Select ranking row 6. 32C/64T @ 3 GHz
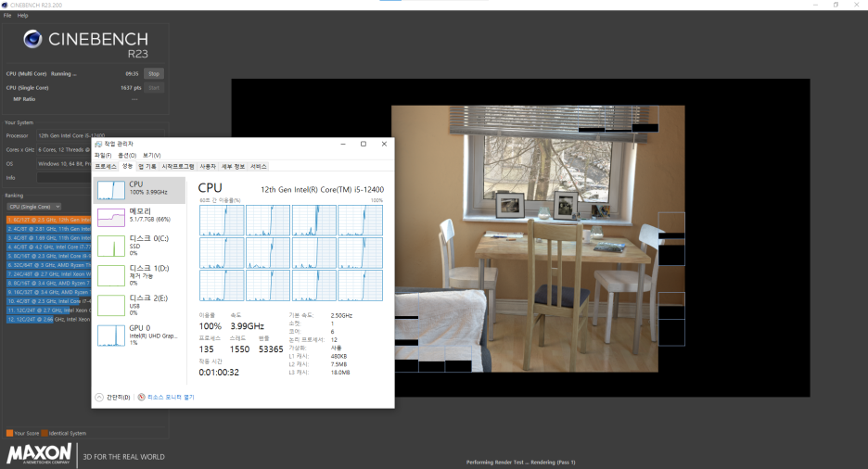Screen dimensions: 868x469 point(49,265)
